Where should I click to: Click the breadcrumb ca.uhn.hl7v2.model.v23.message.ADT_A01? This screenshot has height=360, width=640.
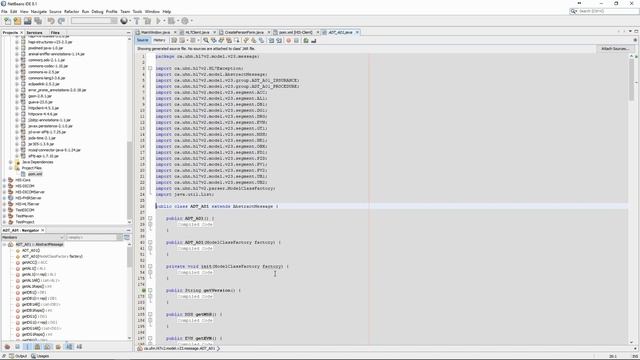coord(179,349)
